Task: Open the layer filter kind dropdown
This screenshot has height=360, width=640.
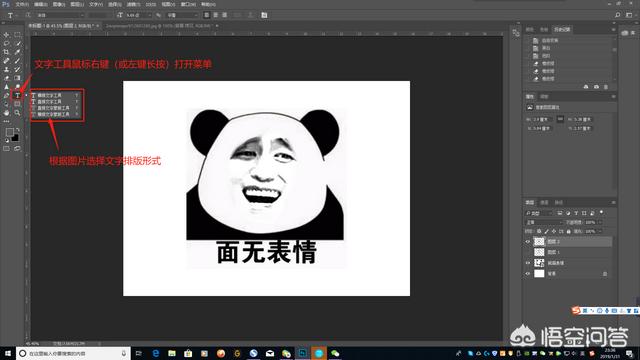Action: coord(539,213)
